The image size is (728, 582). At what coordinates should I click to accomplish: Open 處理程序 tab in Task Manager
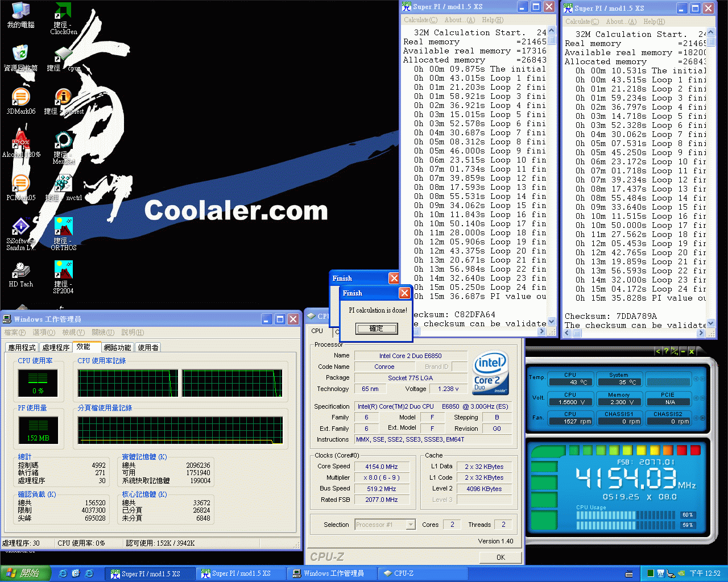pos(56,347)
